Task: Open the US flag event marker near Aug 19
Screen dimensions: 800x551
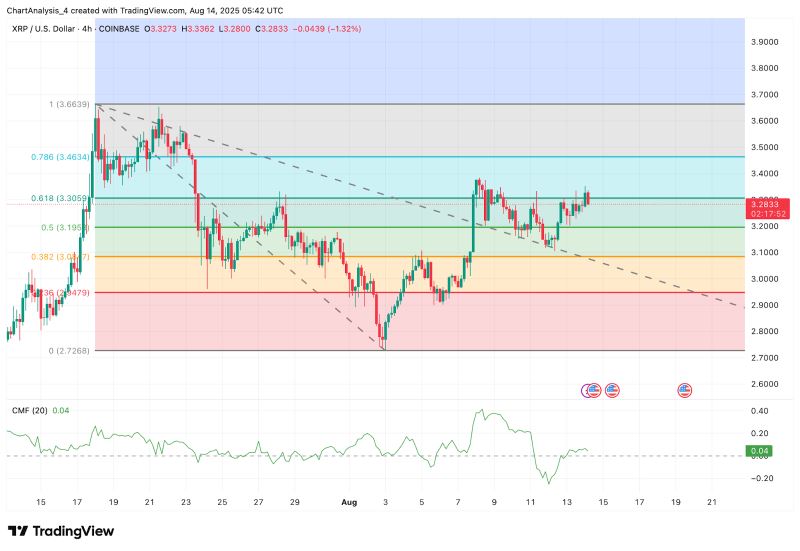Action: click(x=685, y=390)
